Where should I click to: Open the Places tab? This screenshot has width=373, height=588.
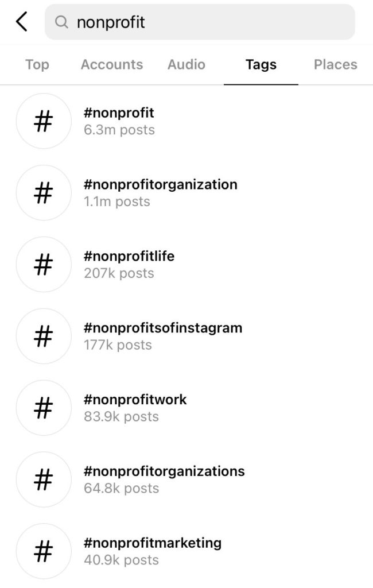click(x=335, y=64)
